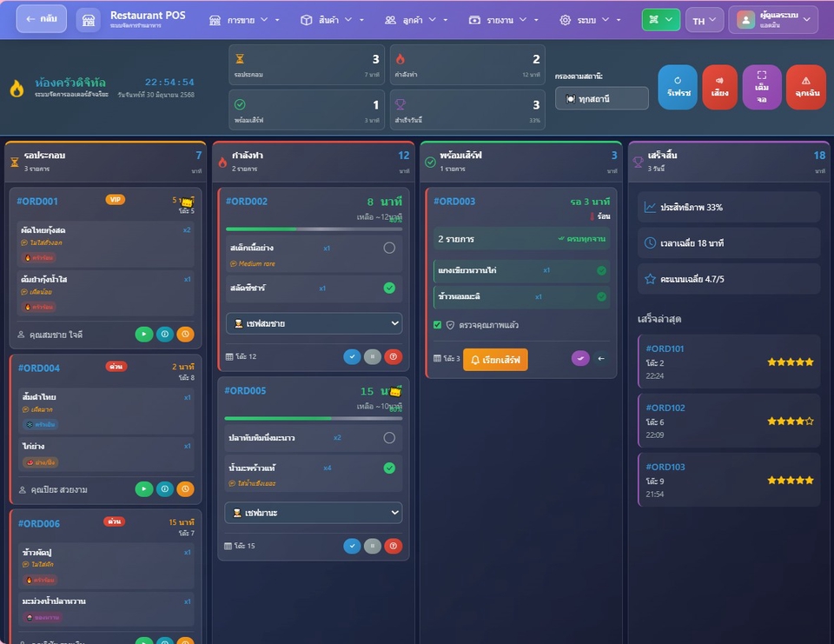The height and width of the screenshot is (644, 834).
Task: Open the info icon for order ORD004
Action: (x=165, y=489)
